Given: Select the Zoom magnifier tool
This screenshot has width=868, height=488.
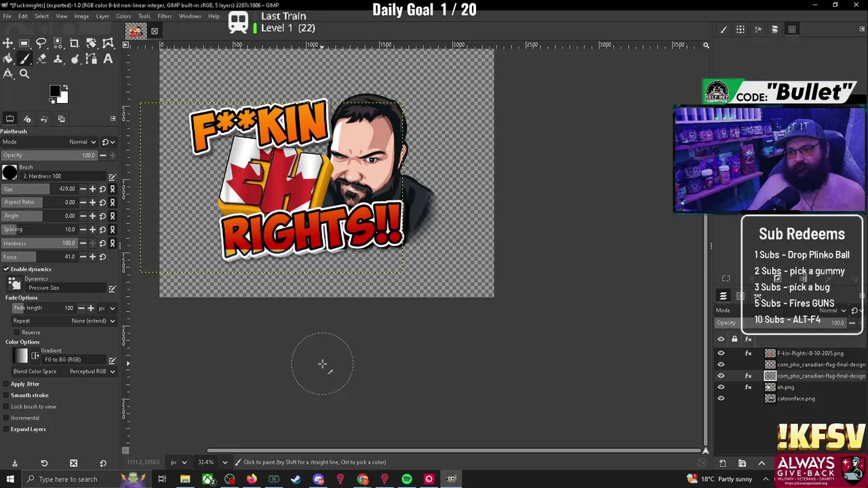Looking at the screenshot, I should 24,74.
